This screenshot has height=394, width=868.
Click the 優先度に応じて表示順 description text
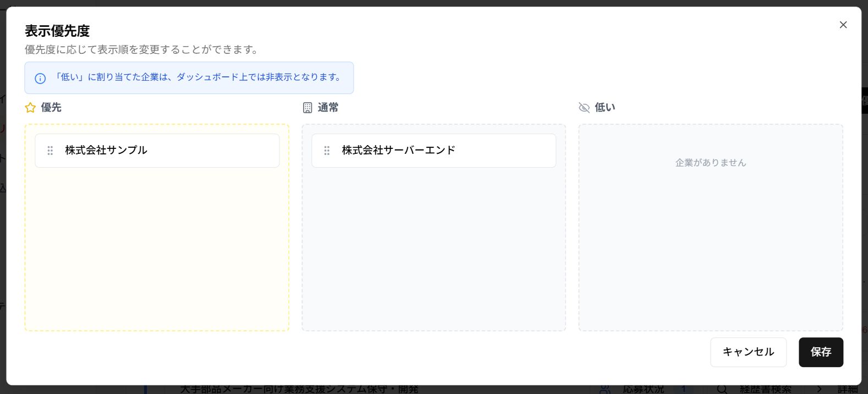coord(142,49)
